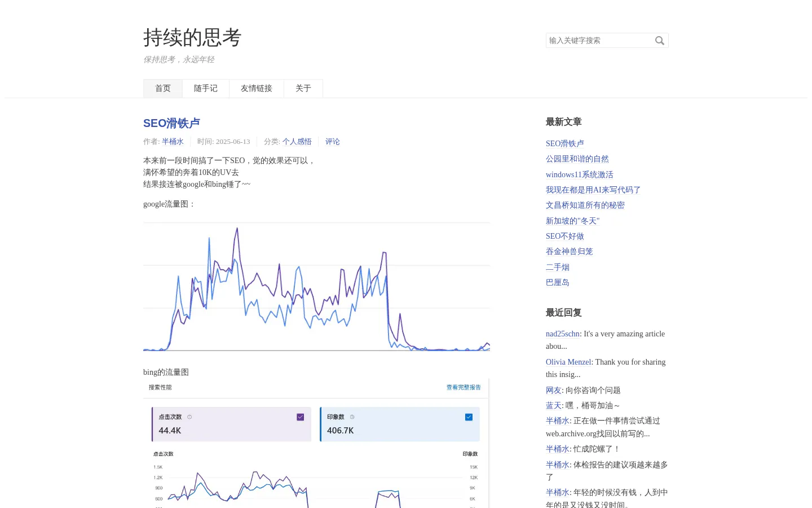812x508 pixels.
Task: Open the google traffic chart image
Action: point(316,287)
